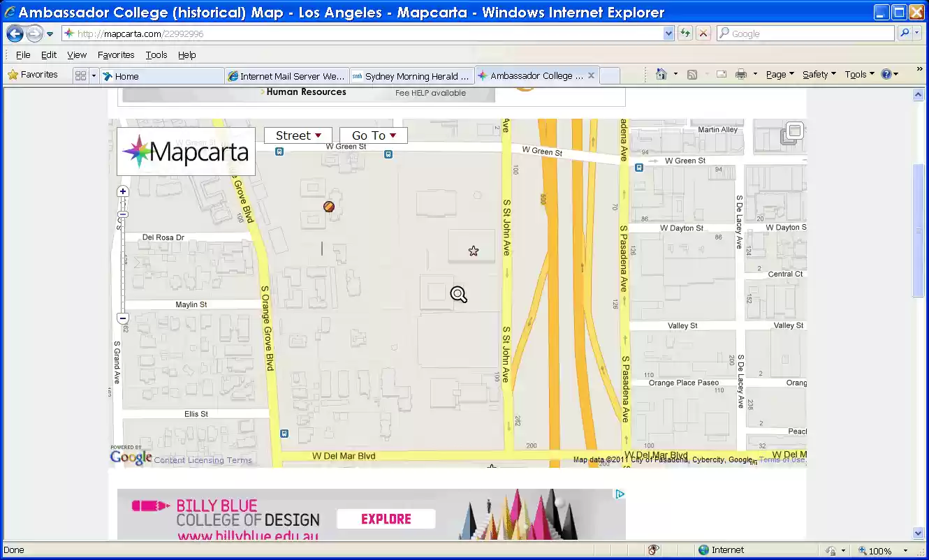Refresh the page with green arrows icon

click(x=685, y=34)
